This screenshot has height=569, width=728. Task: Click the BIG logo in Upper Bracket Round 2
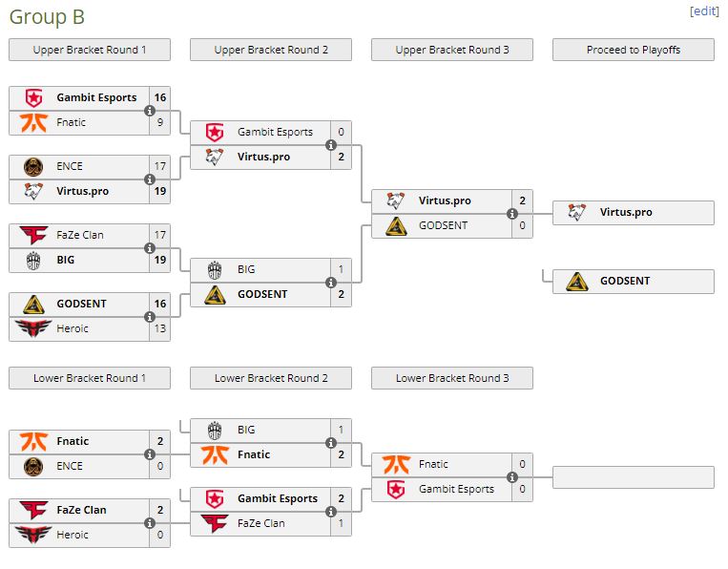tap(215, 269)
